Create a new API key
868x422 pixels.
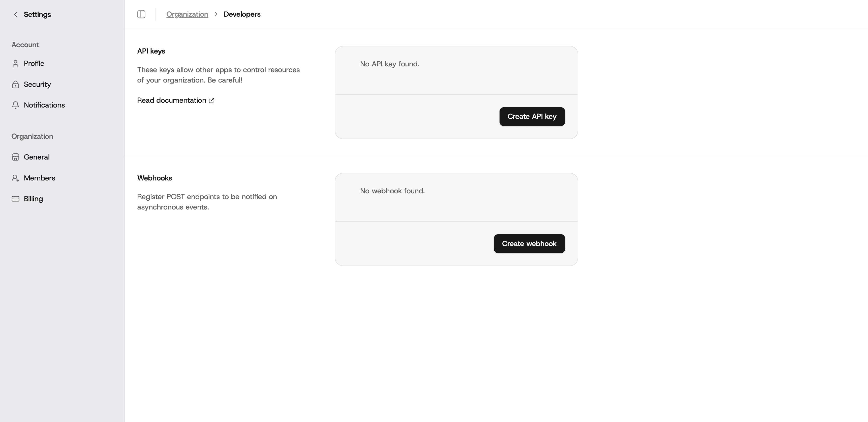[x=532, y=116]
